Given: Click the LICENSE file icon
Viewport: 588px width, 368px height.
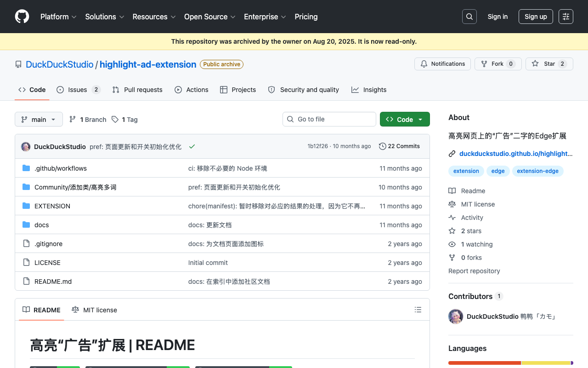Looking at the screenshot, I should (26, 263).
